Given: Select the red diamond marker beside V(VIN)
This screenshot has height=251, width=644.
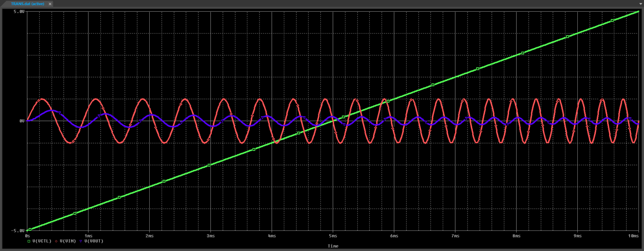Looking at the screenshot, I should (x=56, y=241).
